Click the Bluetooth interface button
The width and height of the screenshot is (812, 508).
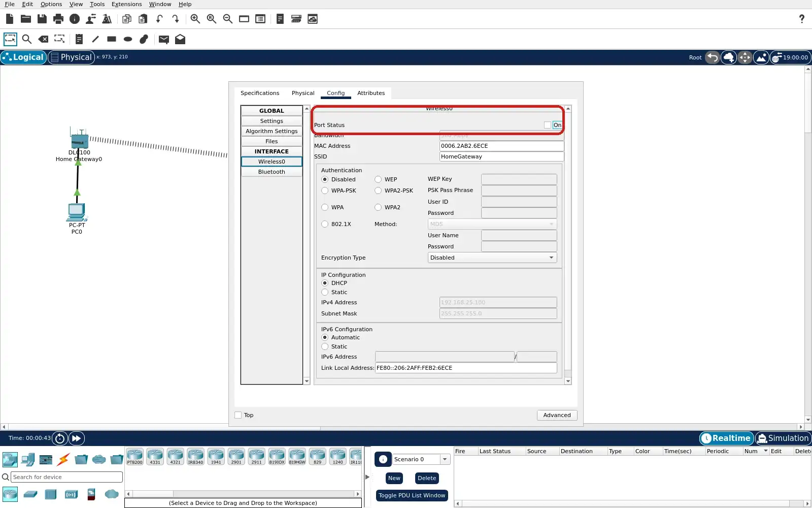(272, 172)
